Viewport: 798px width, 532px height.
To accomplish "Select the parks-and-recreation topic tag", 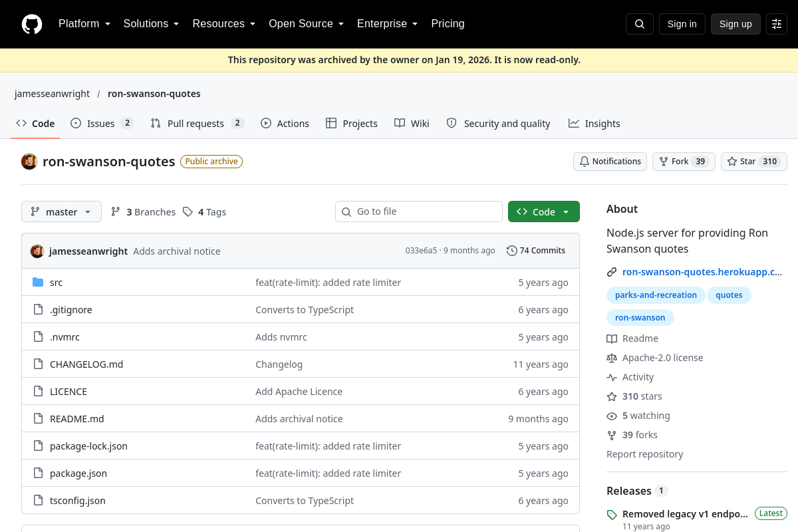I will pyautogui.click(x=656, y=295).
